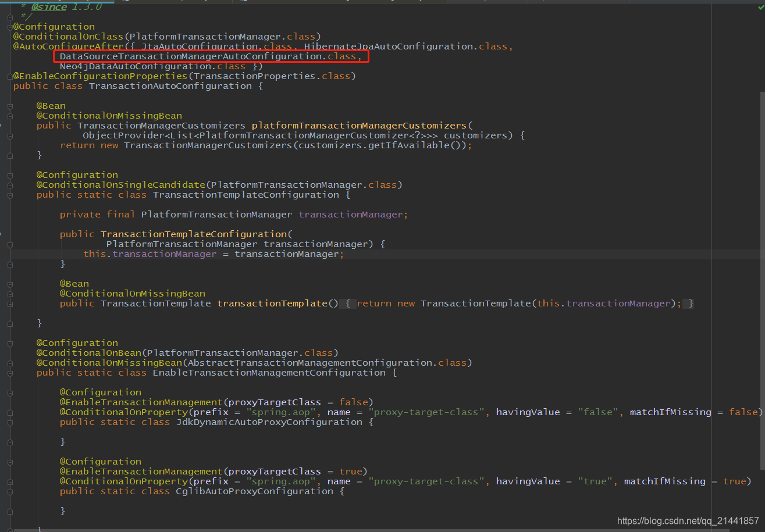The height and width of the screenshot is (532, 765).
Task: Click the TransactionAutoConfiguration class name
Action: coord(170,86)
